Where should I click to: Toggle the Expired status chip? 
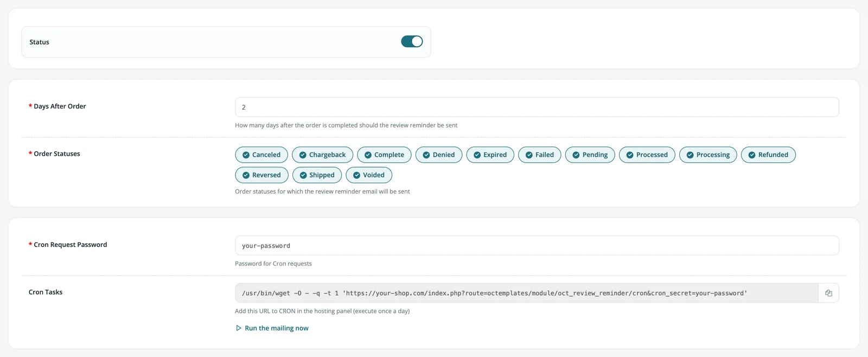pyautogui.click(x=490, y=155)
